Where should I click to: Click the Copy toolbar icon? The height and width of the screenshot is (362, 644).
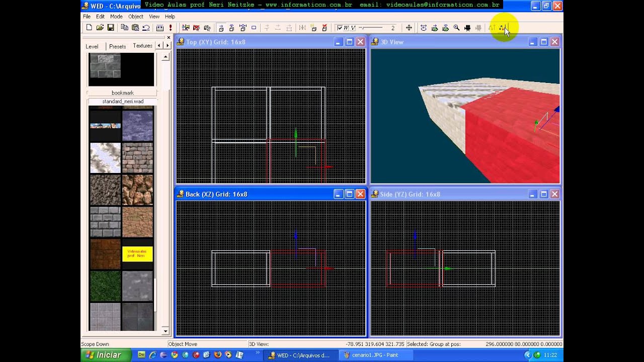coord(124,28)
